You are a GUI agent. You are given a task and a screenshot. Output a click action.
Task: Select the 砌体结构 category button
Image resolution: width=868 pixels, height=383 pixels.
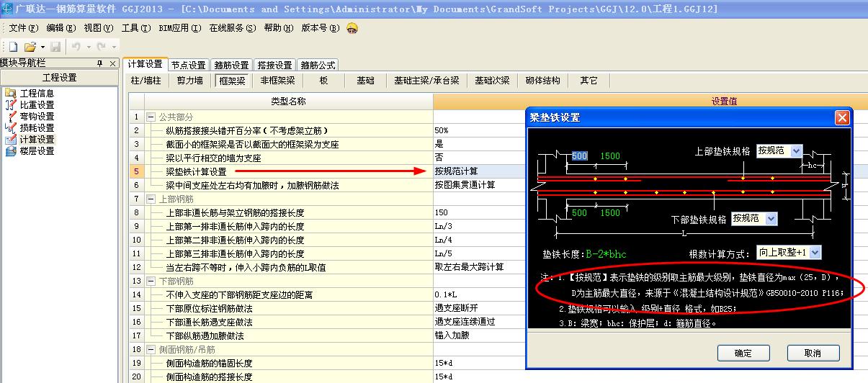(543, 81)
